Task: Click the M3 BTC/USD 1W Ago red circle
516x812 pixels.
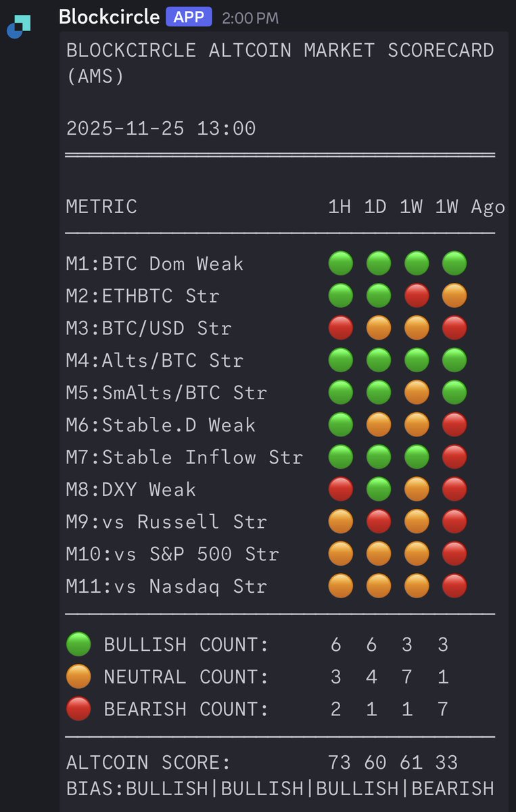Action: [x=454, y=328]
